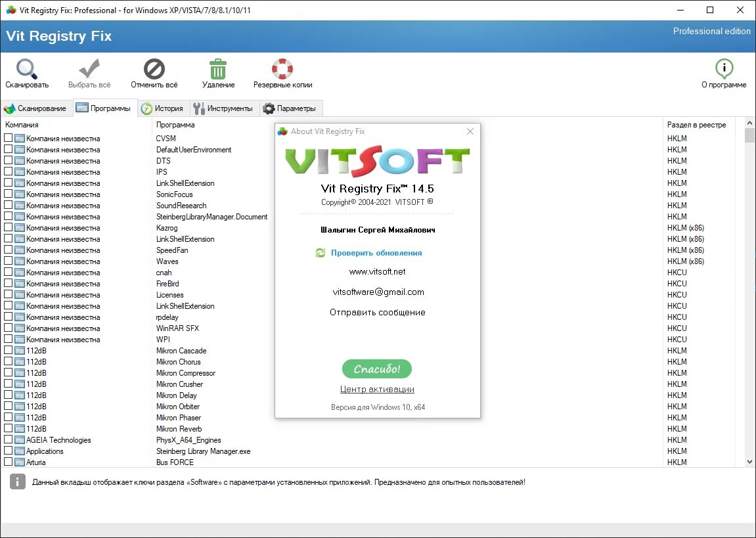Tick the checkbox for SpeedFan row

(8, 249)
